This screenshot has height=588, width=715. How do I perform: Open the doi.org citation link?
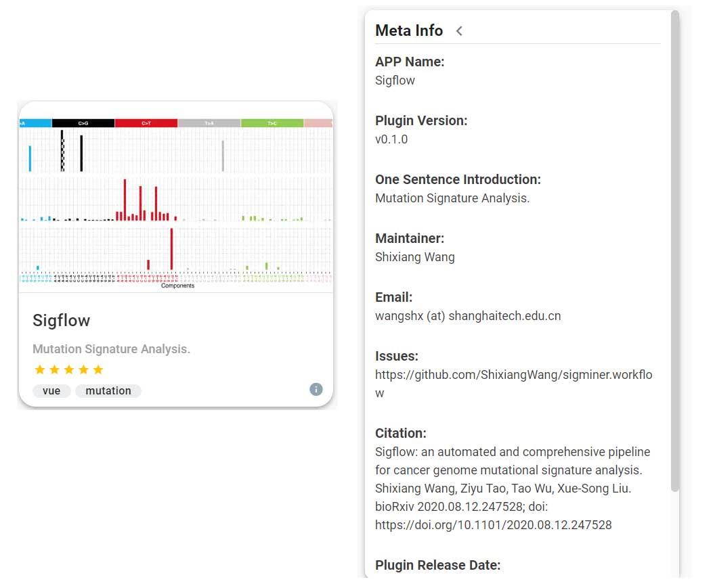(493, 524)
